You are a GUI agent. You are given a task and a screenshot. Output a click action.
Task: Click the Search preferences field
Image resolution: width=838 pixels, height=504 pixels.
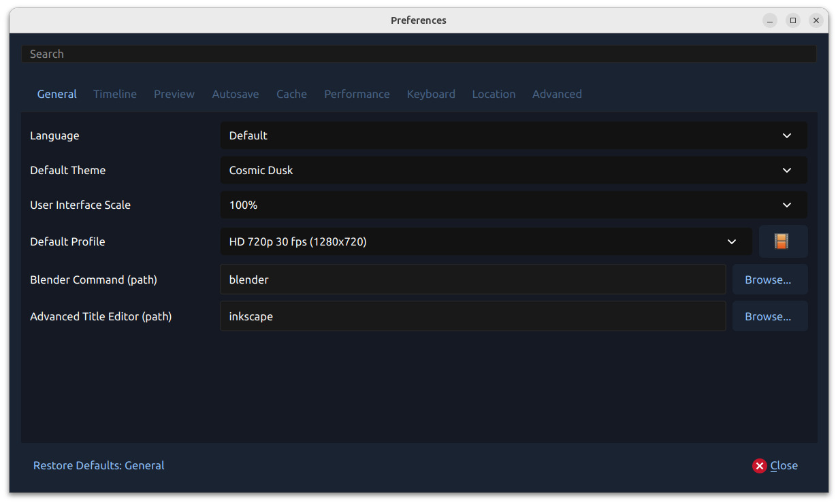click(x=419, y=54)
